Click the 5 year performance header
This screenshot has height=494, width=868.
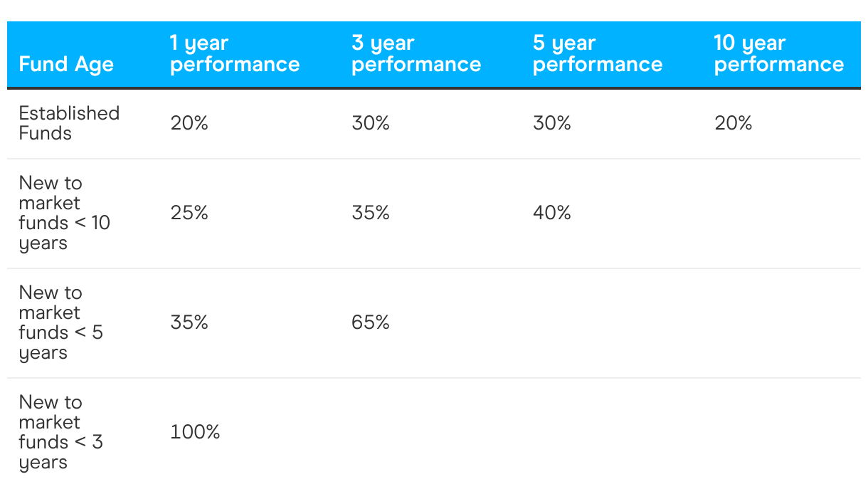[x=598, y=53]
